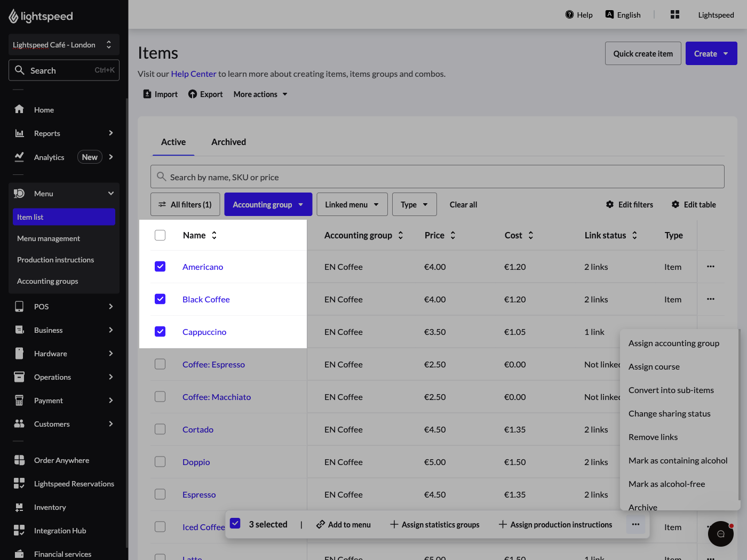Open the Edit filters settings

coord(630,204)
